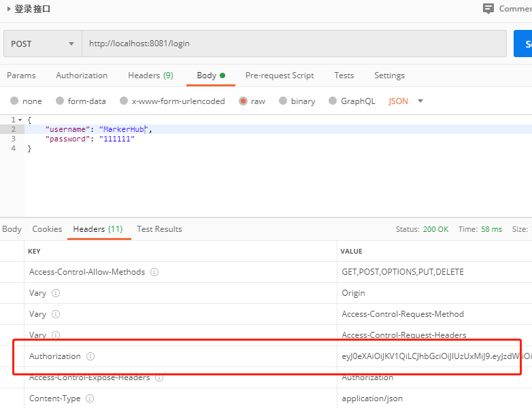The image size is (532, 408).
Task: Click the Access-Control-Request-Method value
Action: 403,314
